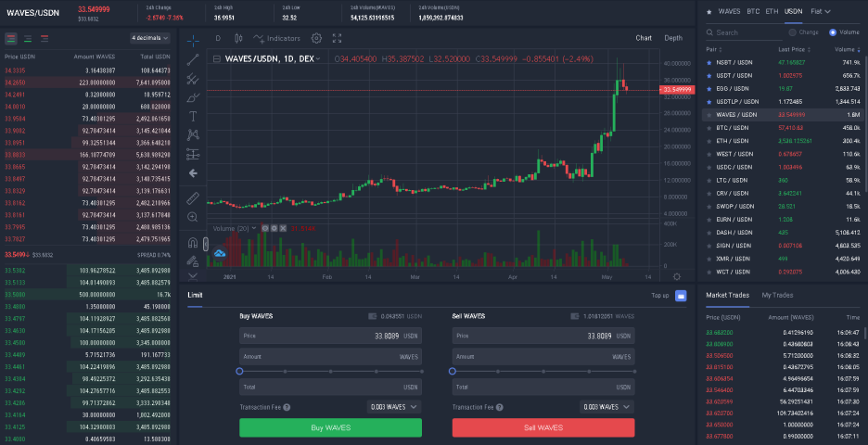Screen dimensions: 868x445
Task: Click the red Sell WAVES button
Action: (x=543, y=427)
